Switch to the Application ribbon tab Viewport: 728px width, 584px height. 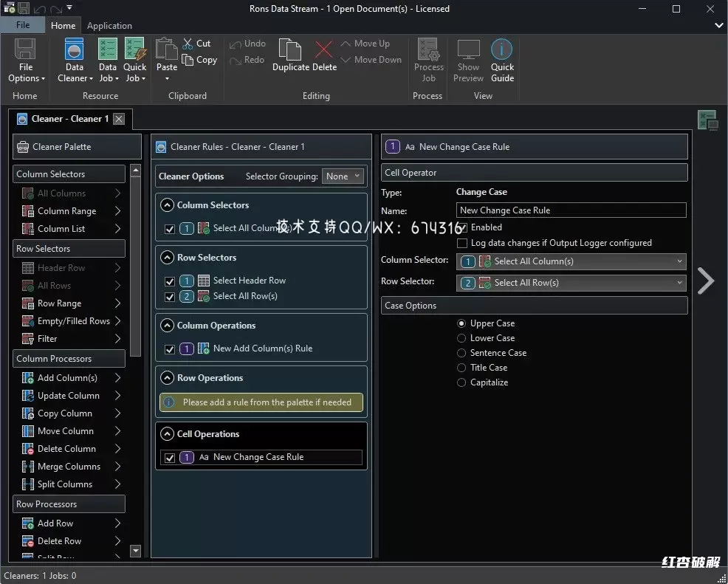(x=109, y=26)
